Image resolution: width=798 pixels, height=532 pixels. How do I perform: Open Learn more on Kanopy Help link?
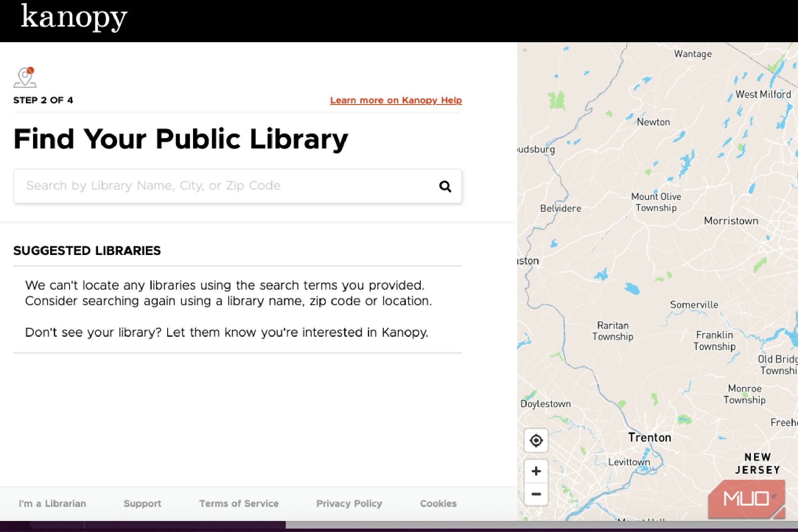pos(396,100)
